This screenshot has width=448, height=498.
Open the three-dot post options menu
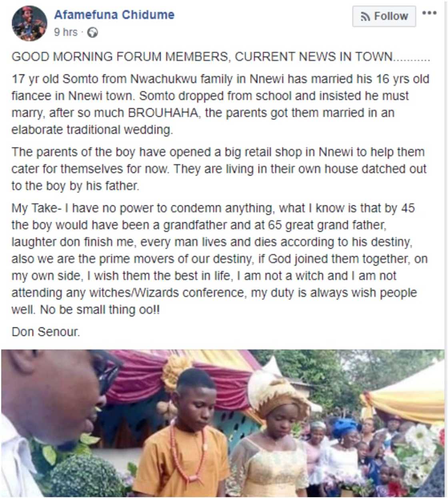429,13
